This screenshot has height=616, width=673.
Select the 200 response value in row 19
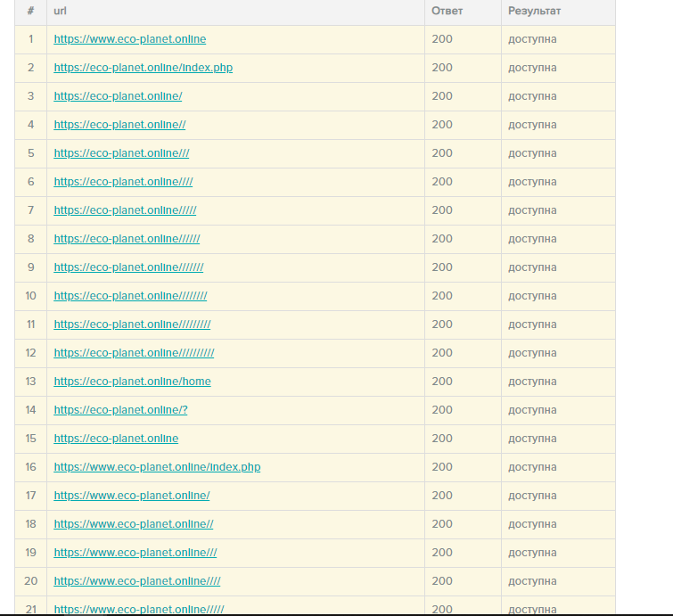(x=442, y=553)
